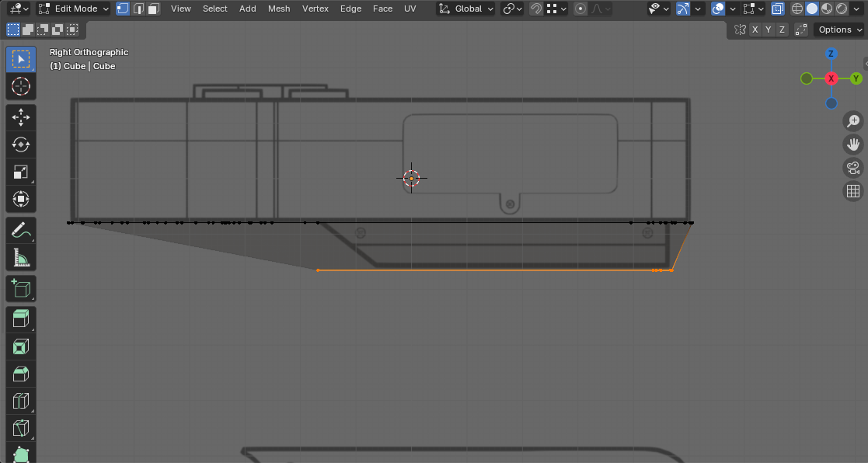The width and height of the screenshot is (868, 463).
Task: Toggle snapping magnet
Action: pyautogui.click(x=536, y=9)
